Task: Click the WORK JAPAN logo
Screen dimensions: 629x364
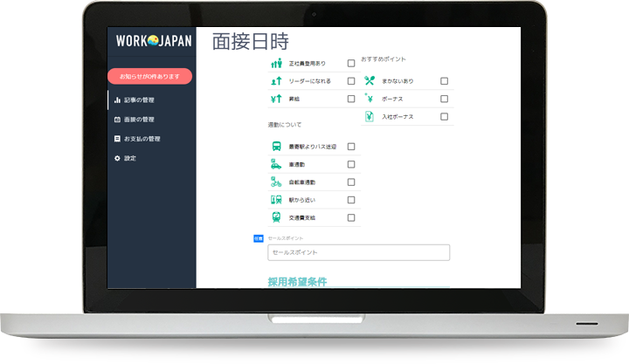Action: coord(153,41)
